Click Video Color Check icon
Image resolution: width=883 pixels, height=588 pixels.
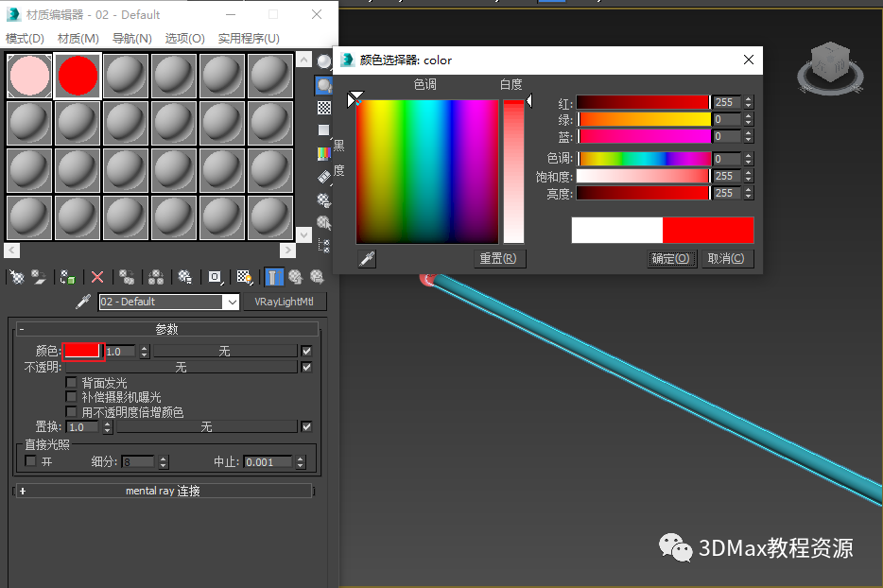coord(324,153)
